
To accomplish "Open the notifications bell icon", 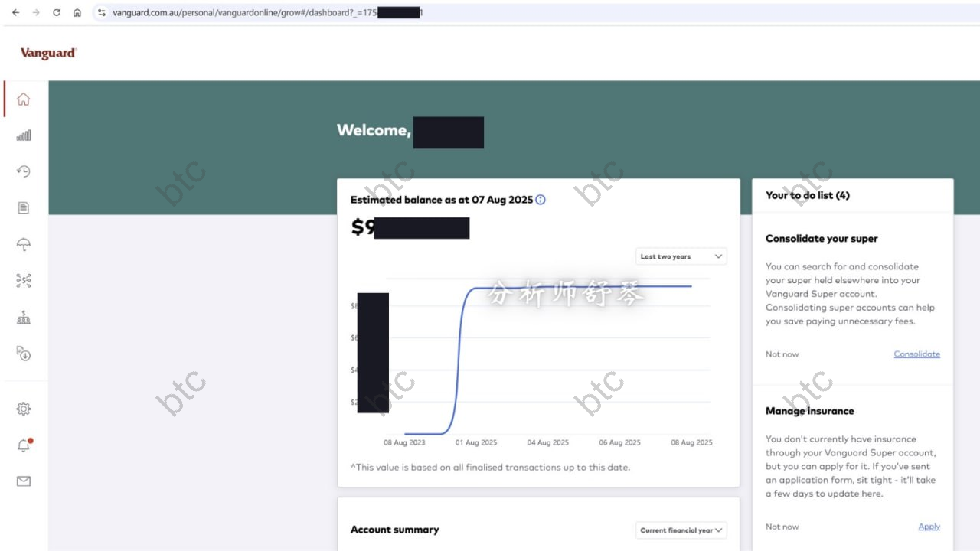I will (x=24, y=445).
